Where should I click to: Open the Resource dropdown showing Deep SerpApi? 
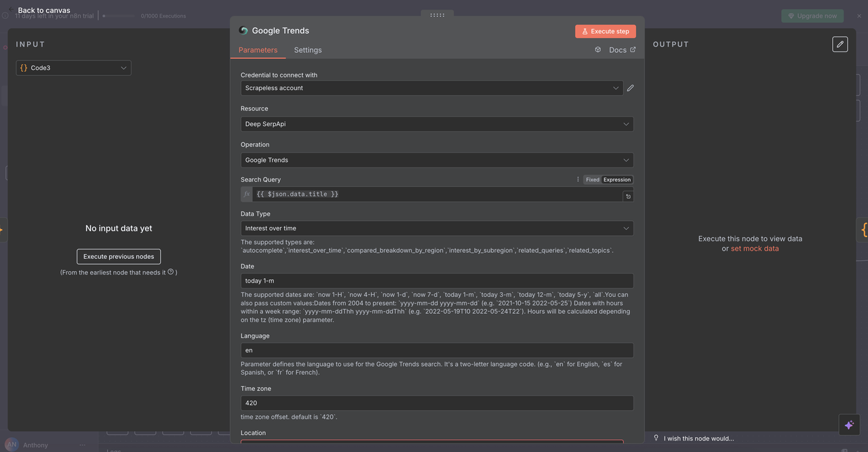coord(437,124)
